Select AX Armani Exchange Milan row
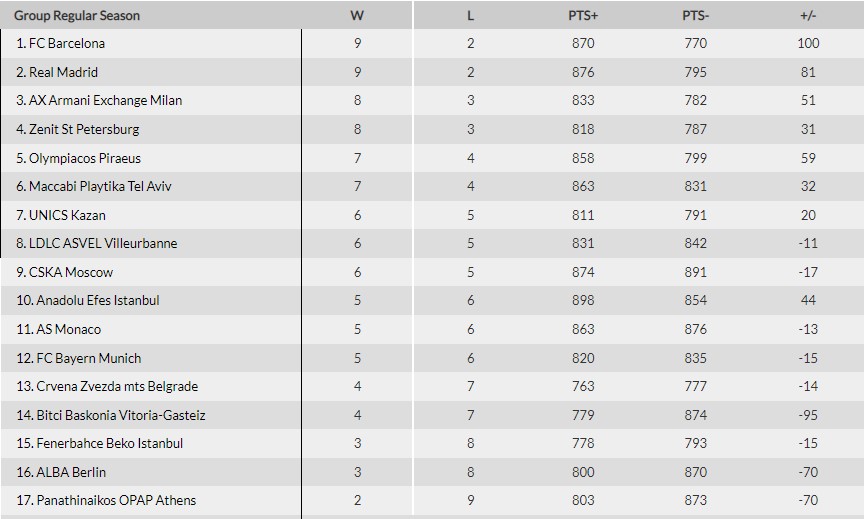The width and height of the screenshot is (864, 519). 105,101
